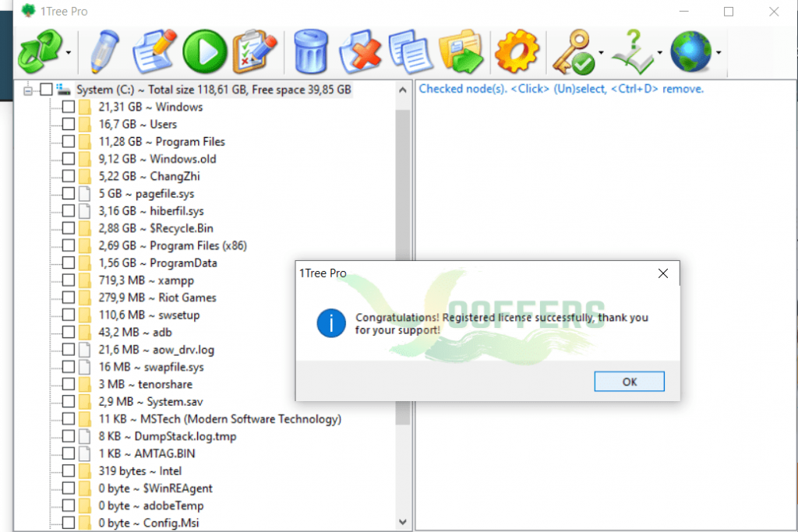
Task: Click the blue information icon in dialog
Action: (x=330, y=323)
